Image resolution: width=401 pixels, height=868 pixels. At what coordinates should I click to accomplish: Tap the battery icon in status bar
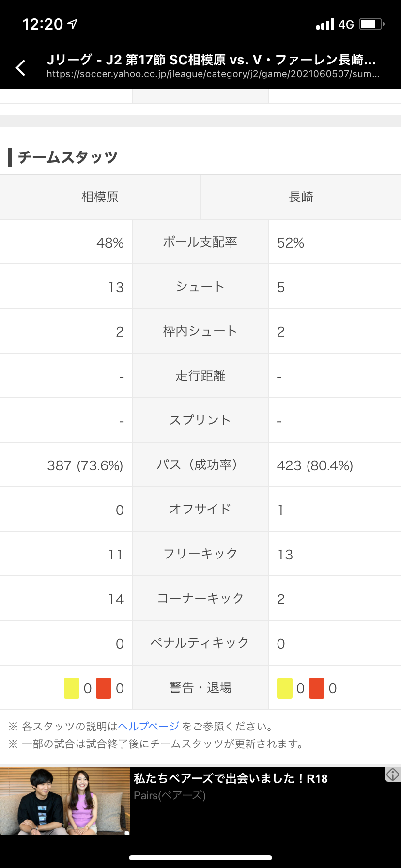click(x=371, y=24)
